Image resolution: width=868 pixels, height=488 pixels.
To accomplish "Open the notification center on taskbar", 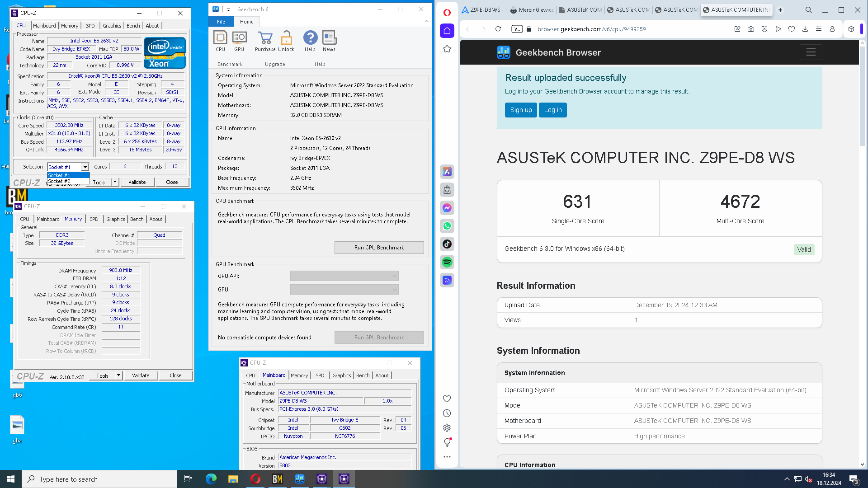I will (854, 479).
